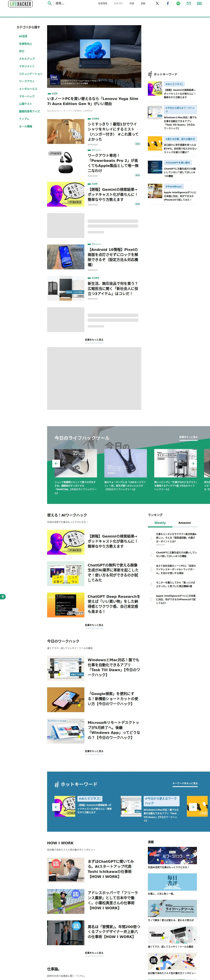Click the accessibility icon at the left edge
Image resolution: width=210 pixels, height=980 pixels.
pos(2,596)
